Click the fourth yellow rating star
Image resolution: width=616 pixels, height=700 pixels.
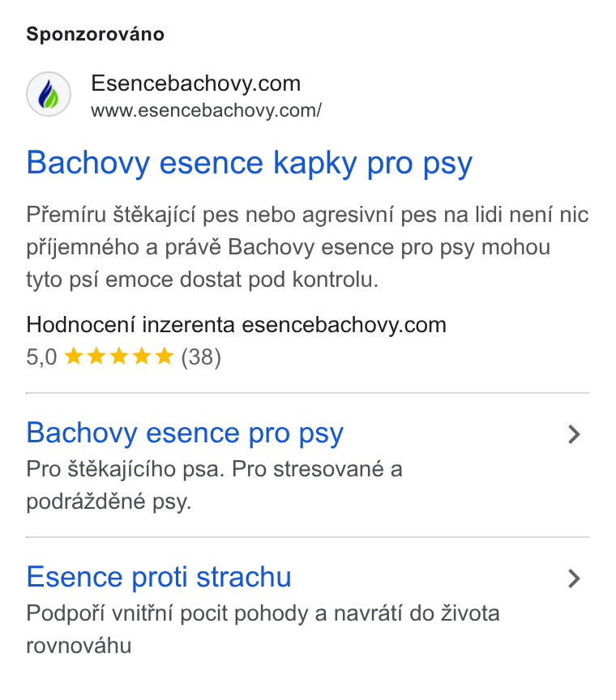tap(142, 356)
